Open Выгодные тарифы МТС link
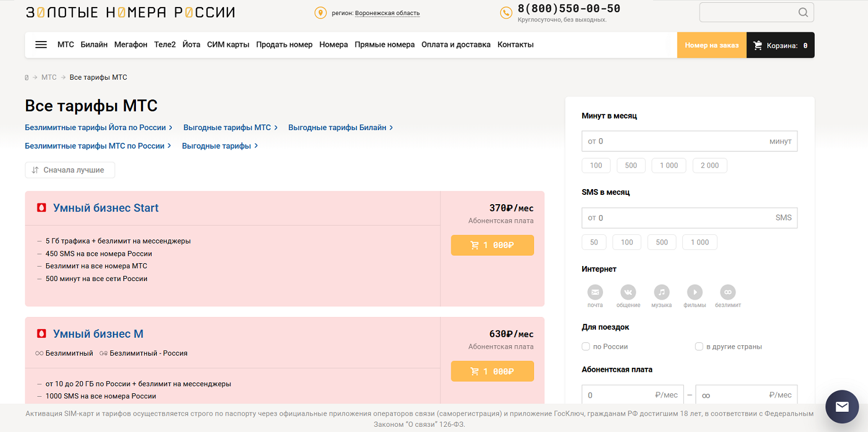The height and width of the screenshot is (432, 868). tap(230, 127)
